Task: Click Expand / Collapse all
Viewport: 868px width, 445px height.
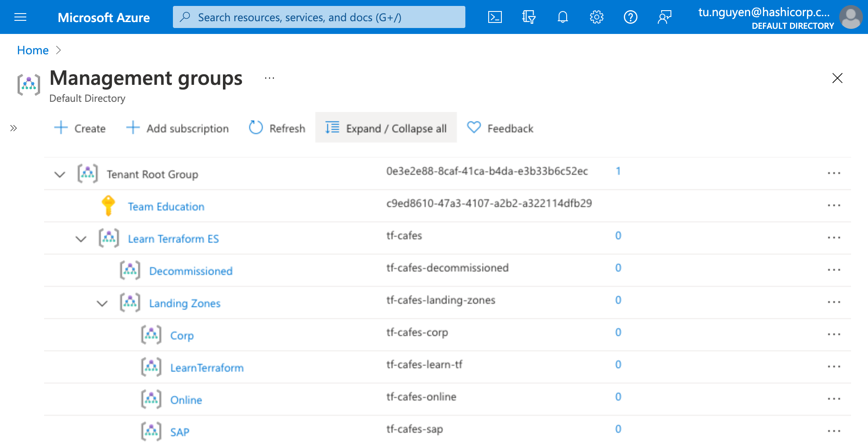Action: pyautogui.click(x=386, y=128)
